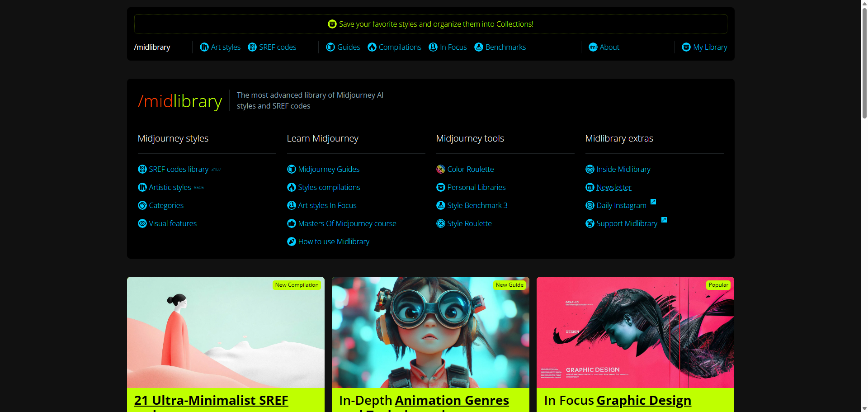Open Masters Of Midjourney course link
Image resolution: width=868 pixels, height=412 pixels.
[342, 223]
